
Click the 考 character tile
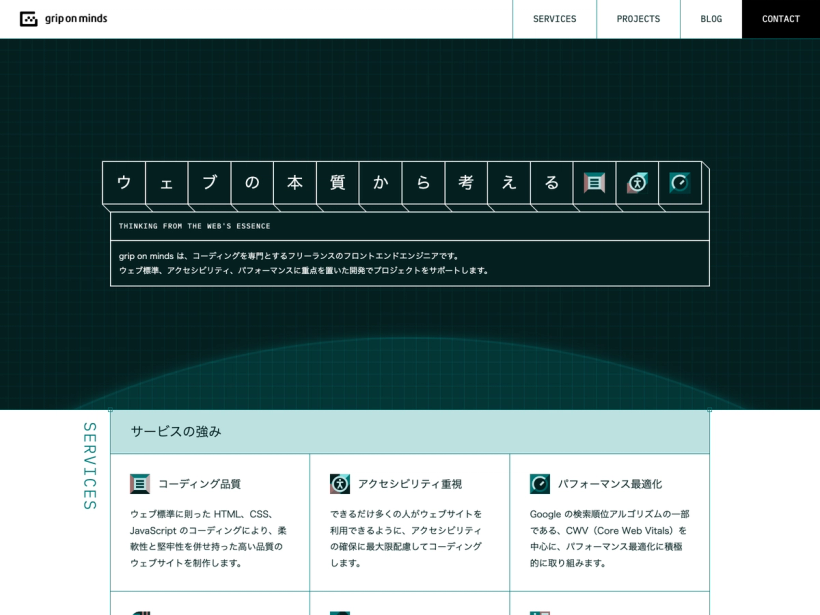pyautogui.click(x=466, y=183)
